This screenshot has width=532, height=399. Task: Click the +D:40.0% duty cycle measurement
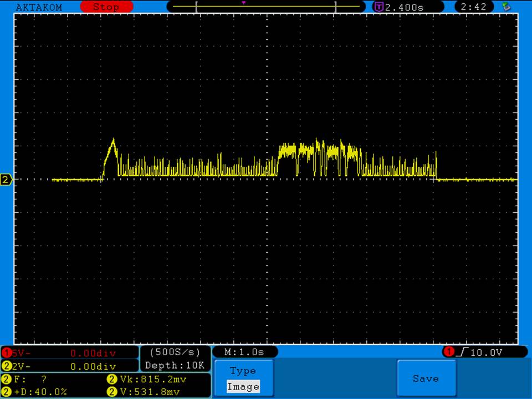click(40, 392)
